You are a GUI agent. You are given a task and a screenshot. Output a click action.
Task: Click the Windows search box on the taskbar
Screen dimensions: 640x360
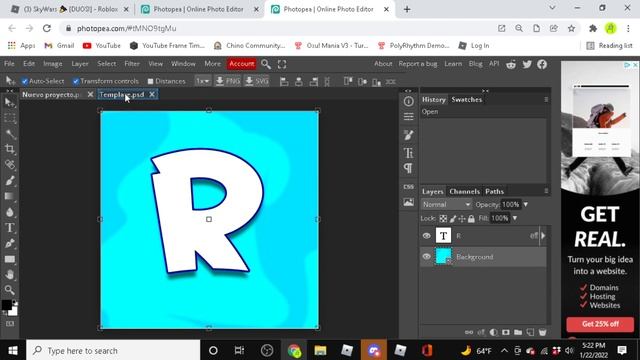(113, 351)
